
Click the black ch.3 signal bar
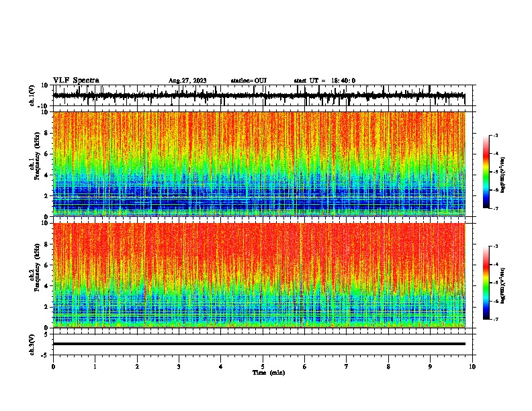259,344
